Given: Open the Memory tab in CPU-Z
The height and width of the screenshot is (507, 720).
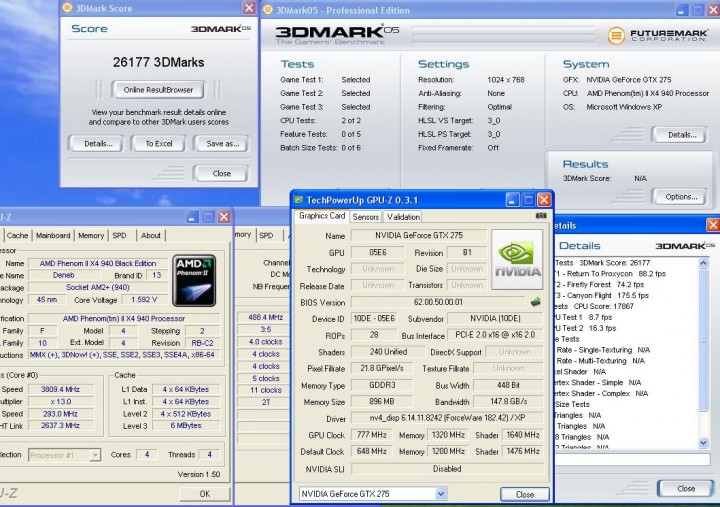Looking at the screenshot, I should point(91,235).
